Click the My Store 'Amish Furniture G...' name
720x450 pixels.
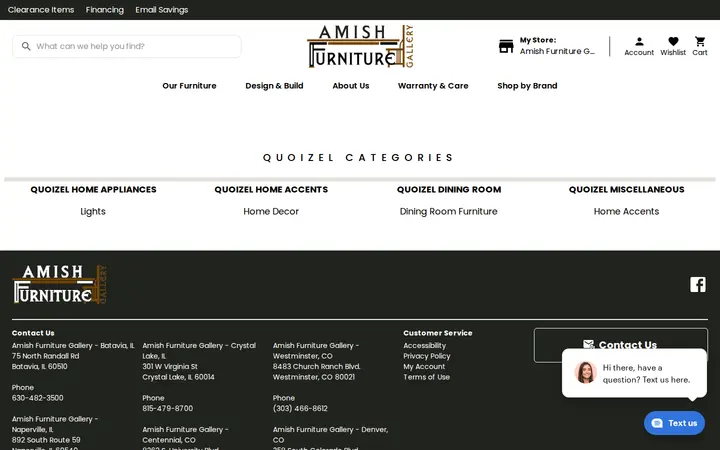coord(557,51)
